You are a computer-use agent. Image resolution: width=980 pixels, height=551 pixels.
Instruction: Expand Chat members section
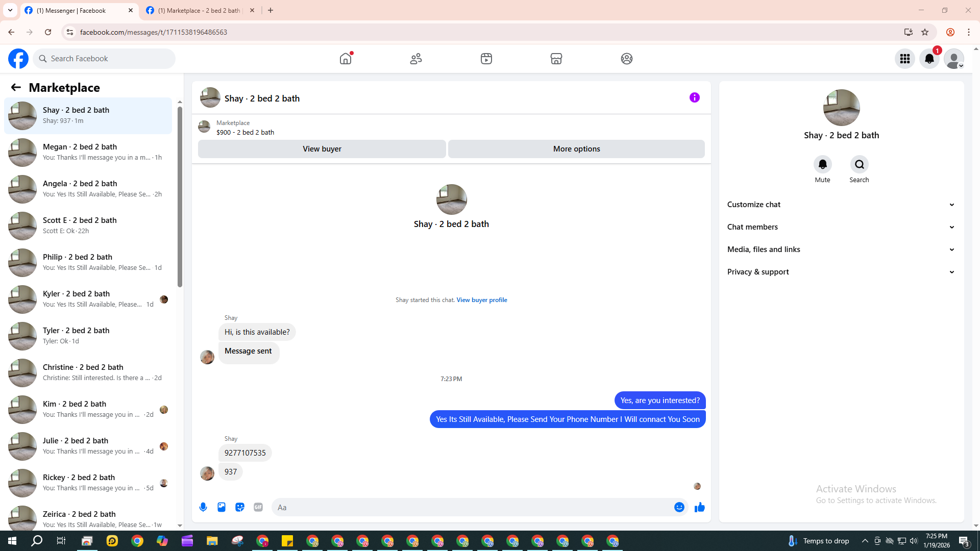point(841,227)
